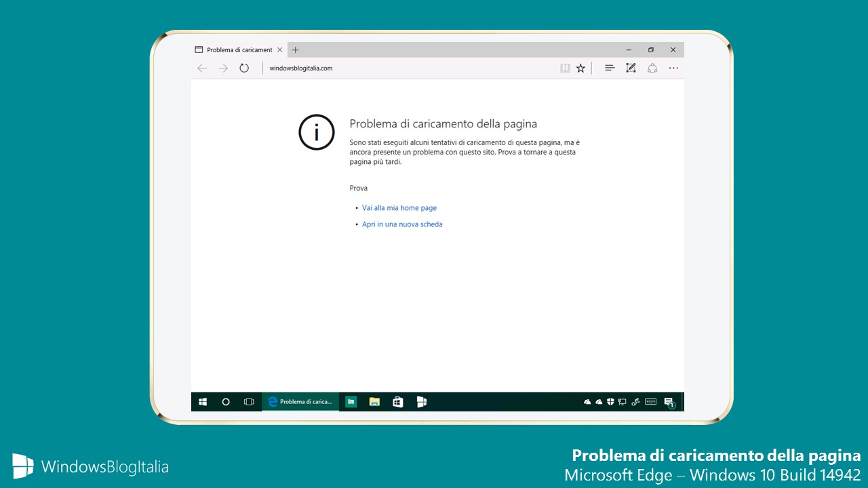The image size is (868, 488).
Task: Open Action Center notifications icon
Action: click(x=669, y=402)
